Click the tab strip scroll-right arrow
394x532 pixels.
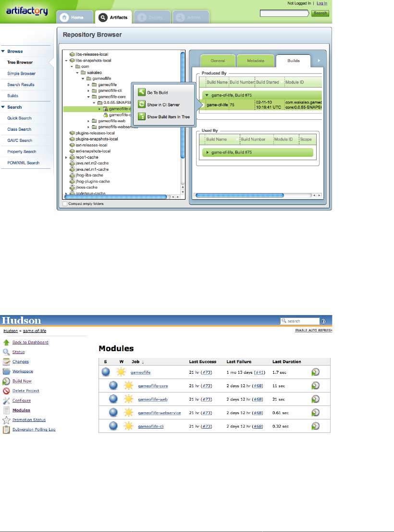coord(319,61)
